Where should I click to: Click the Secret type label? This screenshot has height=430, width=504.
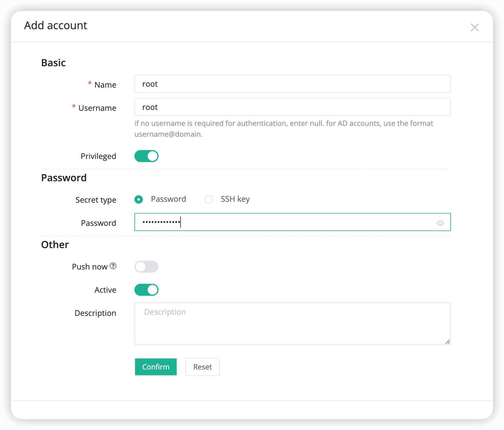[96, 200]
